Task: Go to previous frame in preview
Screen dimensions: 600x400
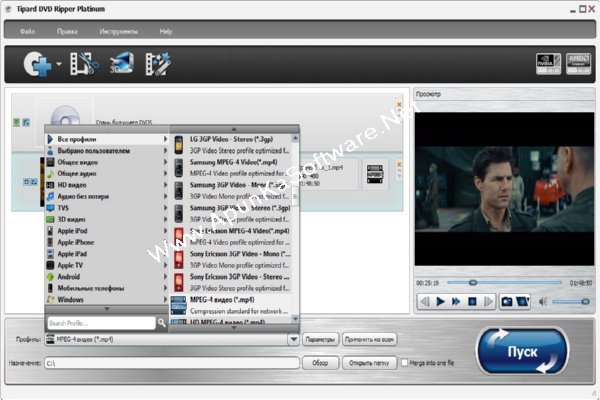Action: click(x=425, y=302)
